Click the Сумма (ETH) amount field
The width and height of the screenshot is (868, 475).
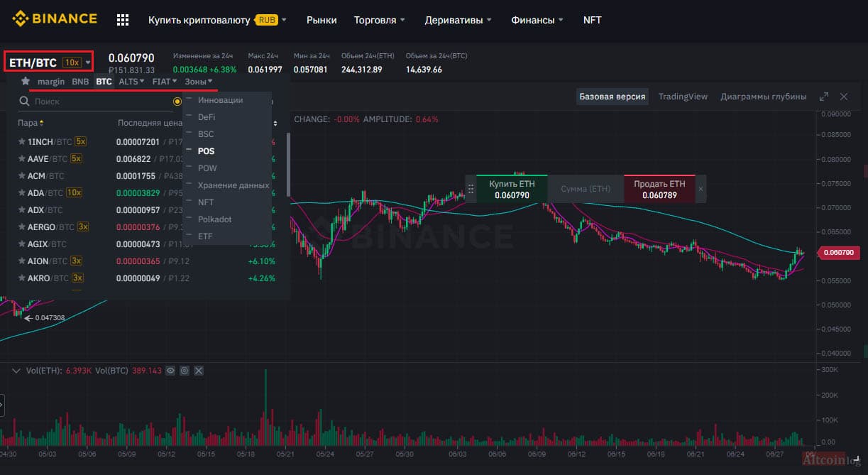click(x=586, y=189)
